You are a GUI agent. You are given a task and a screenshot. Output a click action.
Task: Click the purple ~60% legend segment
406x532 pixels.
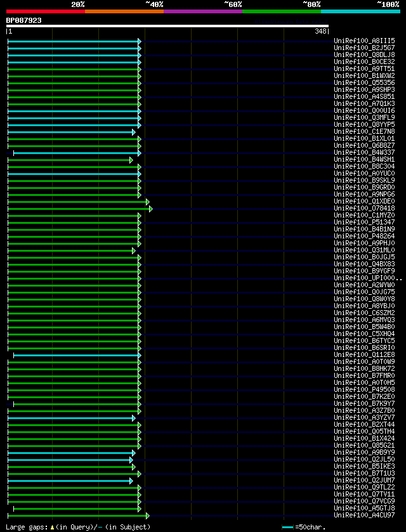coord(203,11)
